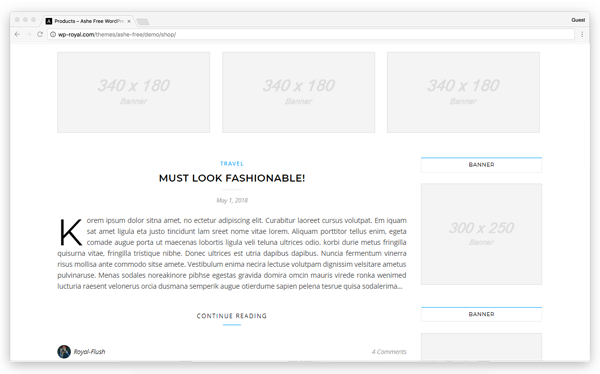Open a new tab button
The height and width of the screenshot is (374, 600).
point(143,21)
